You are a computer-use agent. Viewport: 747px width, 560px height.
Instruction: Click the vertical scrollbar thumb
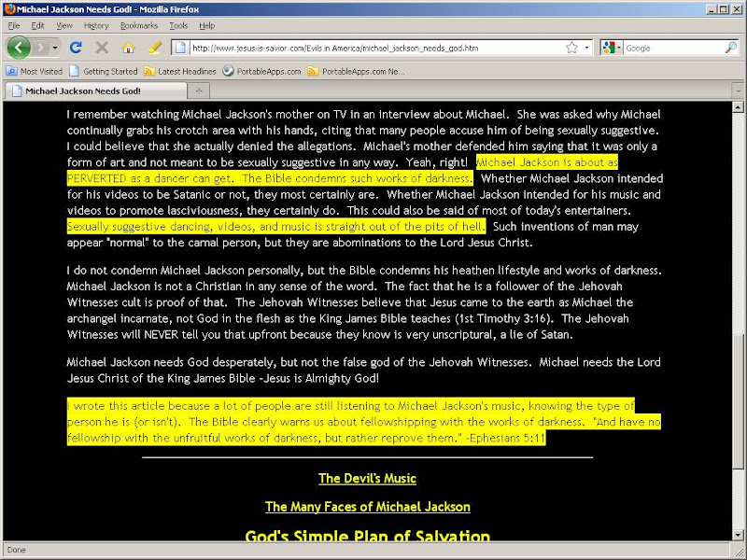(738, 402)
